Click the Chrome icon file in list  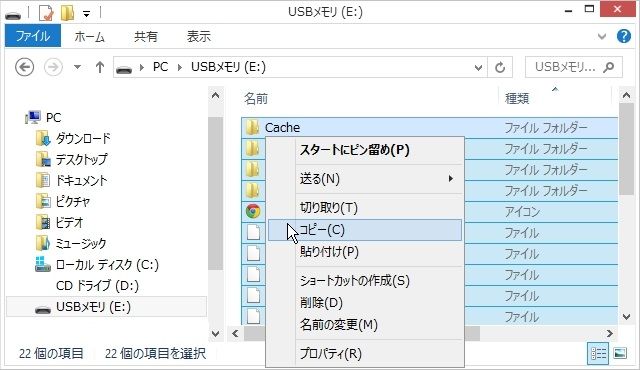pyautogui.click(x=253, y=211)
